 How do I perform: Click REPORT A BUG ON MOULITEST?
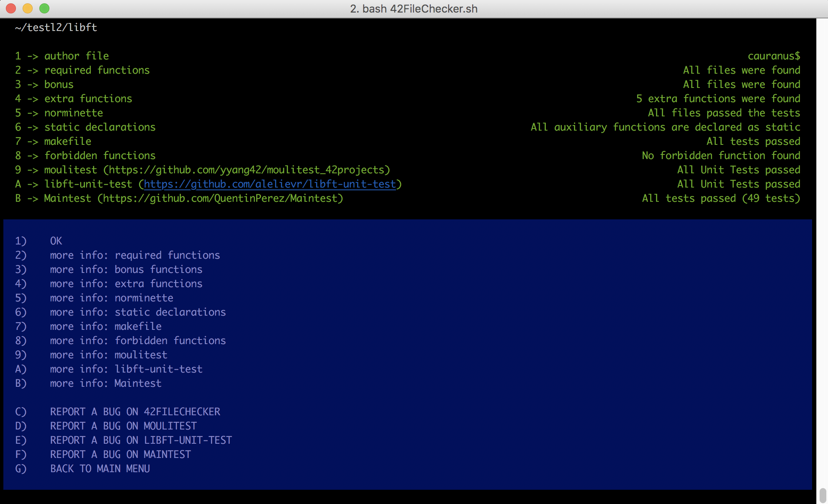point(123,426)
